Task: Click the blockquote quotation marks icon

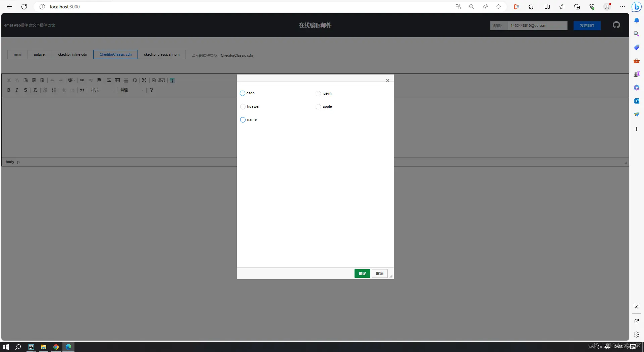Action: 82,90
